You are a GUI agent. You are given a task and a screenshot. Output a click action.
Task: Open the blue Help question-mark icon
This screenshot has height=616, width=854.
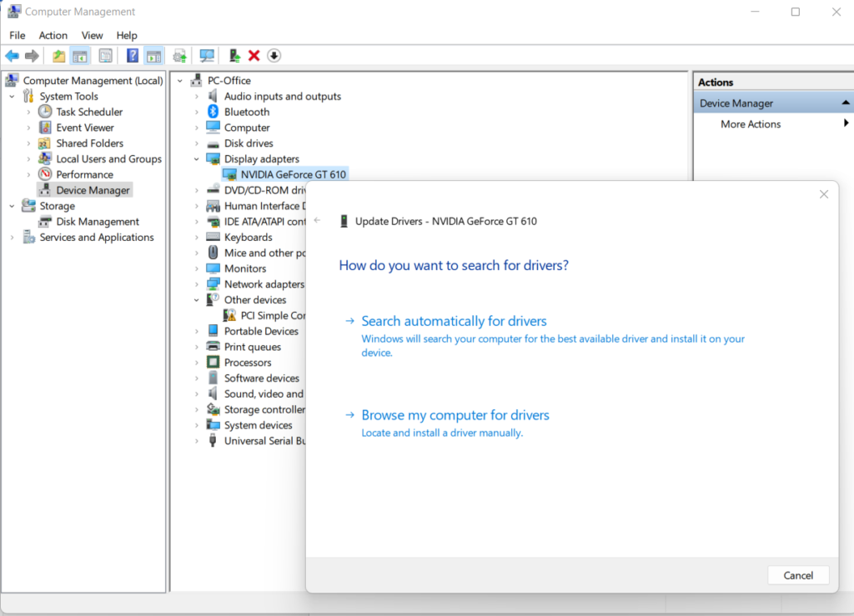pyautogui.click(x=133, y=56)
